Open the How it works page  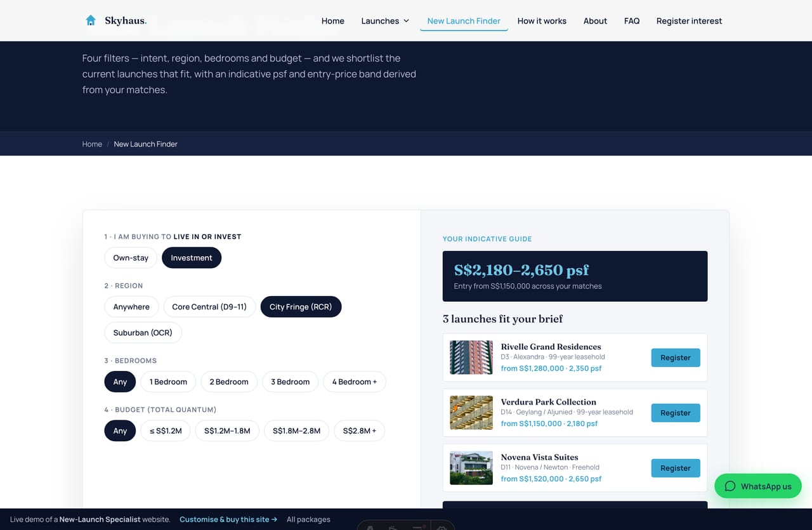click(x=542, y=21)
